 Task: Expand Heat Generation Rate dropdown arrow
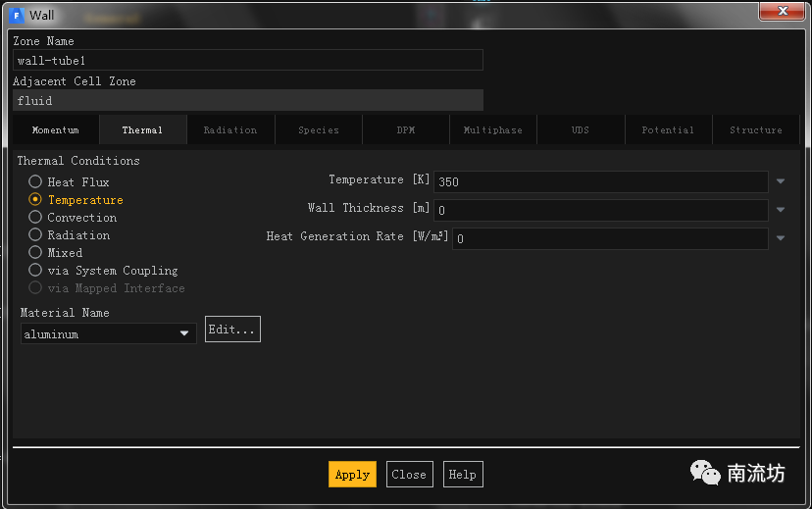[781, 238]
